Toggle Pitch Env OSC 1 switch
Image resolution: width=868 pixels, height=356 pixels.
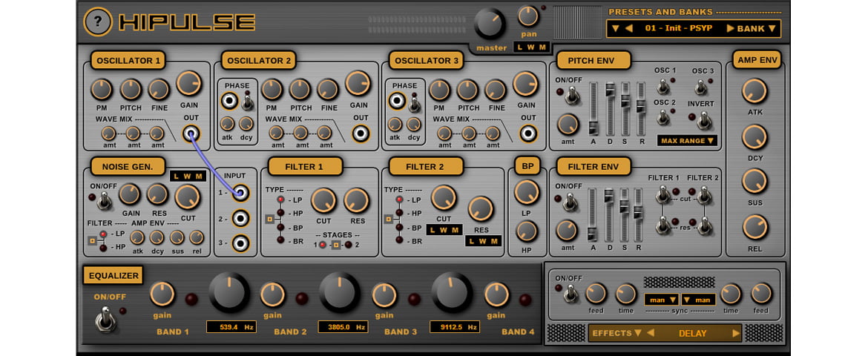pos(662,86)
